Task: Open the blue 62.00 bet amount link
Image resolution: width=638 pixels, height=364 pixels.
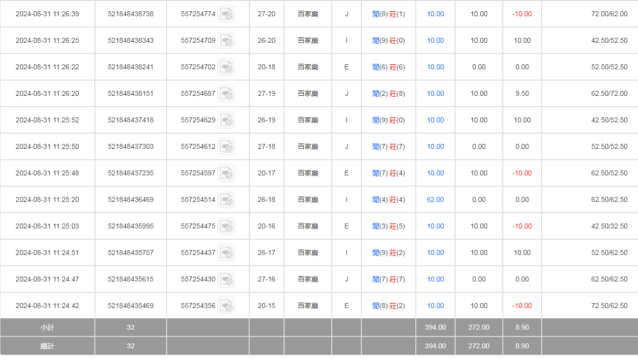Action: (435, 200)
